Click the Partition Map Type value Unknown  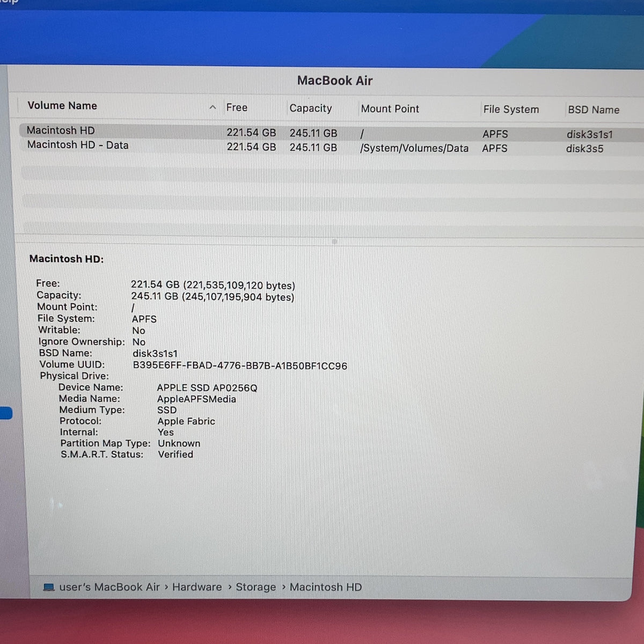pos(179,443)
